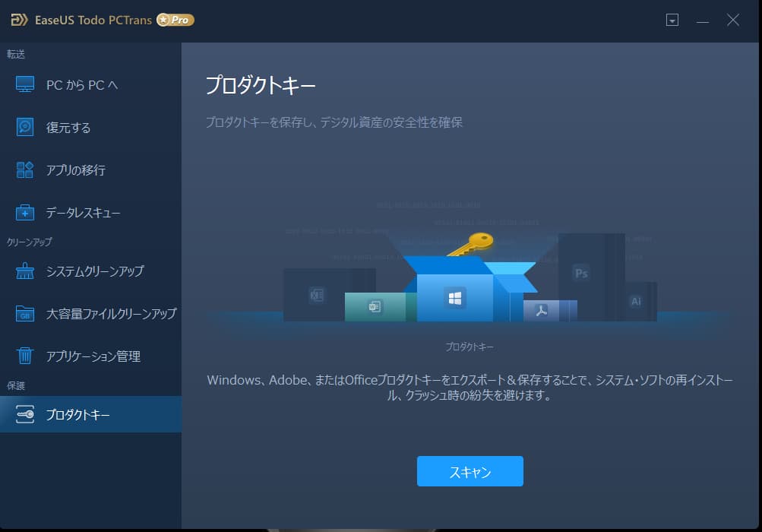The image size is (762, 532).
Task: Click the 保護 section label
Action: click(x=16, y=385)
